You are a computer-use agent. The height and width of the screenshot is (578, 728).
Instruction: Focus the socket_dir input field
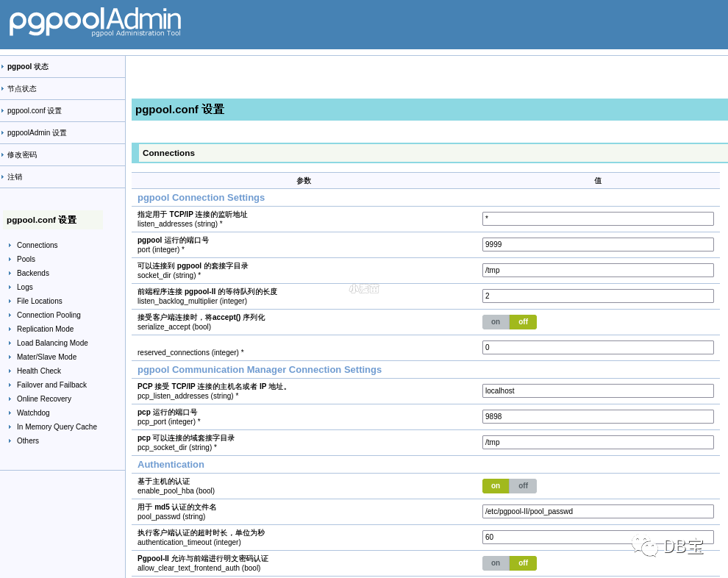[x=598, y=270]
